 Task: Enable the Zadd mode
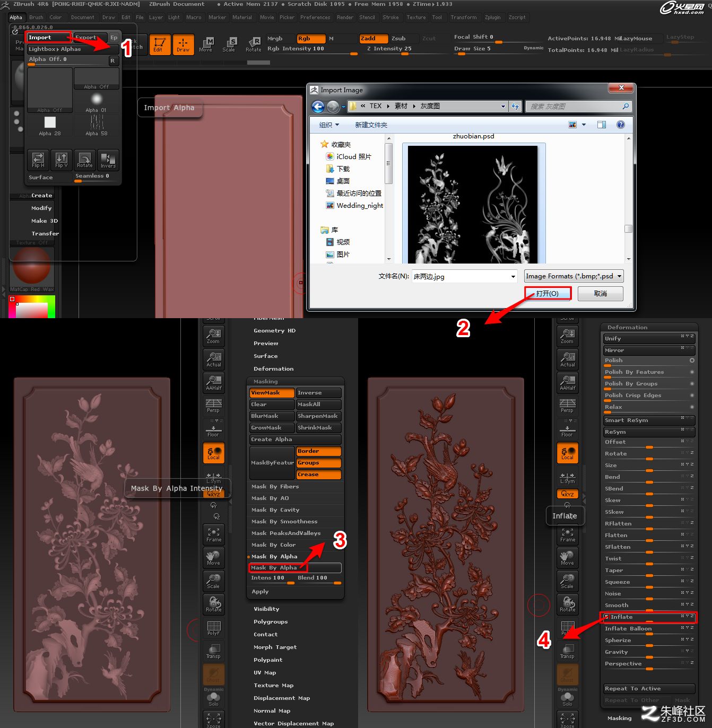click(x=373, y=39)
